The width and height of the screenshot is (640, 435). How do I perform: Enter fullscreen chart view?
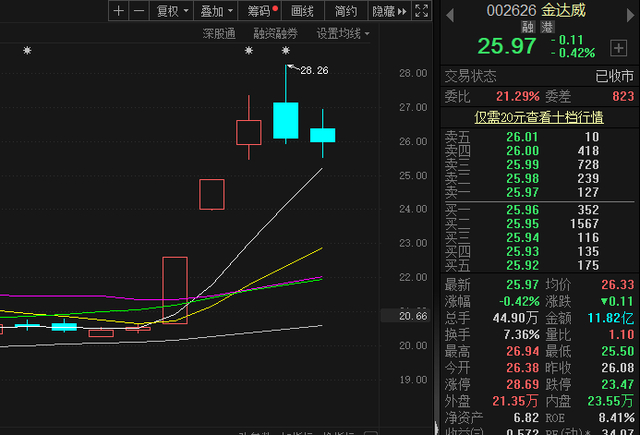point(422,11)
